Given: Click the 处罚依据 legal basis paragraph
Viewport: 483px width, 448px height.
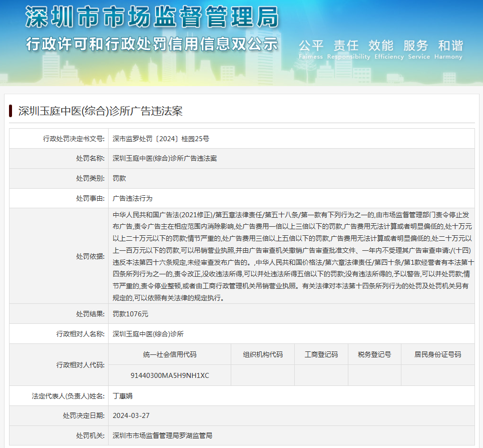Looking at the screenshot, I should click(x=293, y=256).
